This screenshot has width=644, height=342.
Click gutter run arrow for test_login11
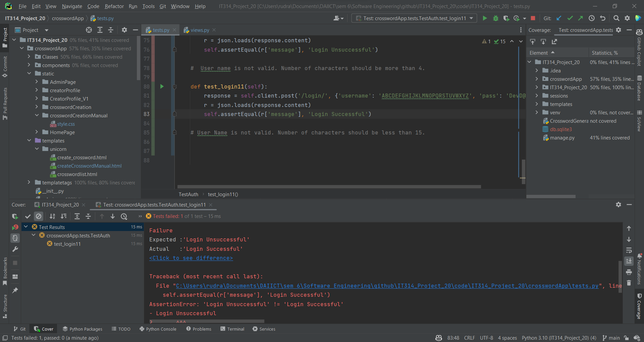click(162, 87)
